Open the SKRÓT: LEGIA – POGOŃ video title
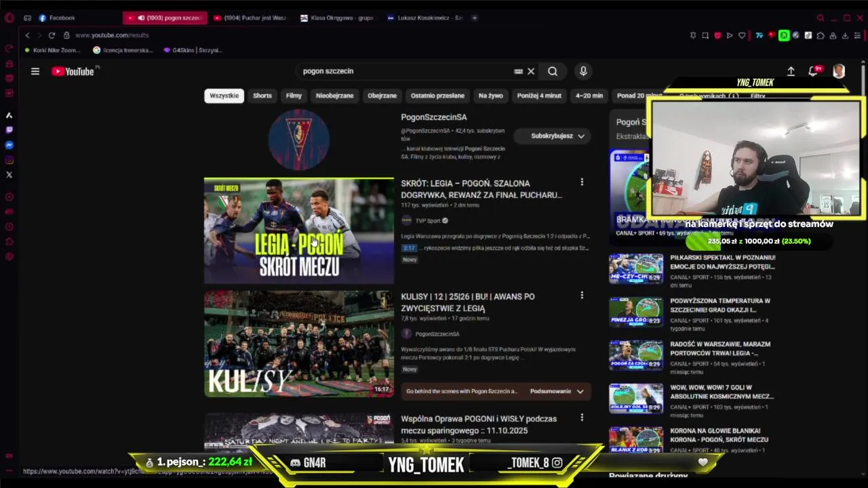The width and height of the screenshot is (868, 488). click(481, 189)
